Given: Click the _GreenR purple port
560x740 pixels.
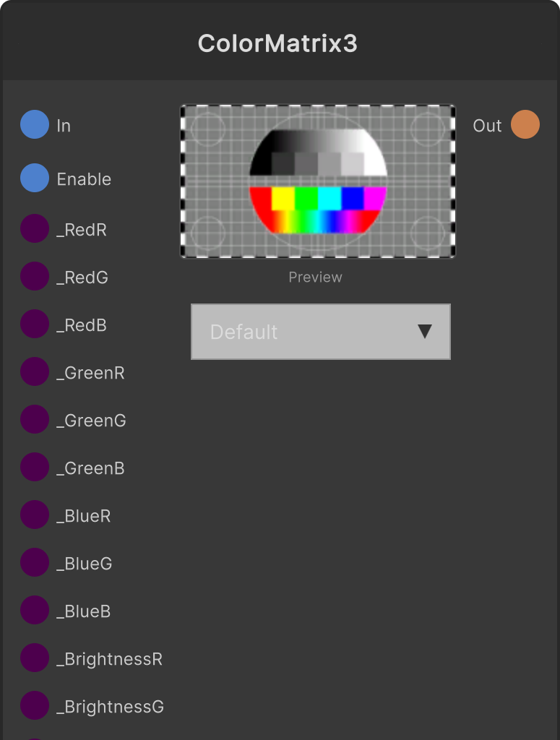Looking at the screenshot, I should [35, 371].
